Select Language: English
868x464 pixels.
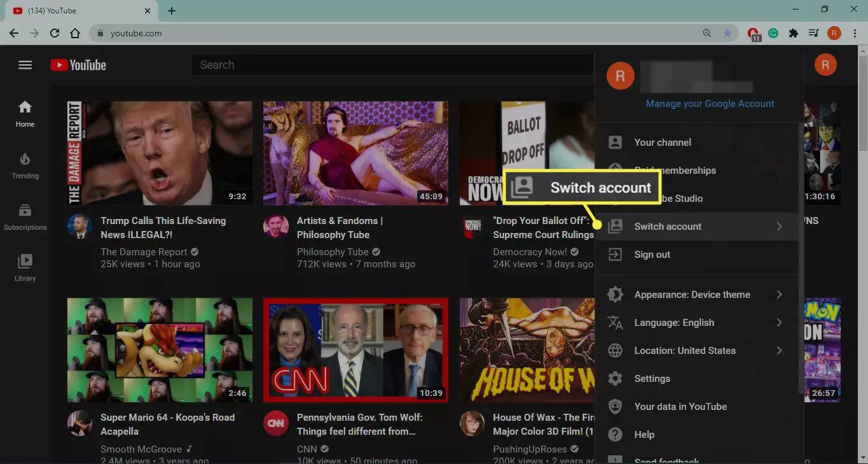(x=696, y=323)
